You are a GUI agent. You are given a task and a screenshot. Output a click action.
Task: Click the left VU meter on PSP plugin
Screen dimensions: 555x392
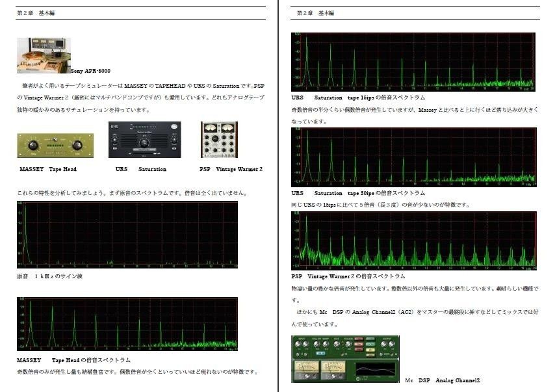pos(211,127)
